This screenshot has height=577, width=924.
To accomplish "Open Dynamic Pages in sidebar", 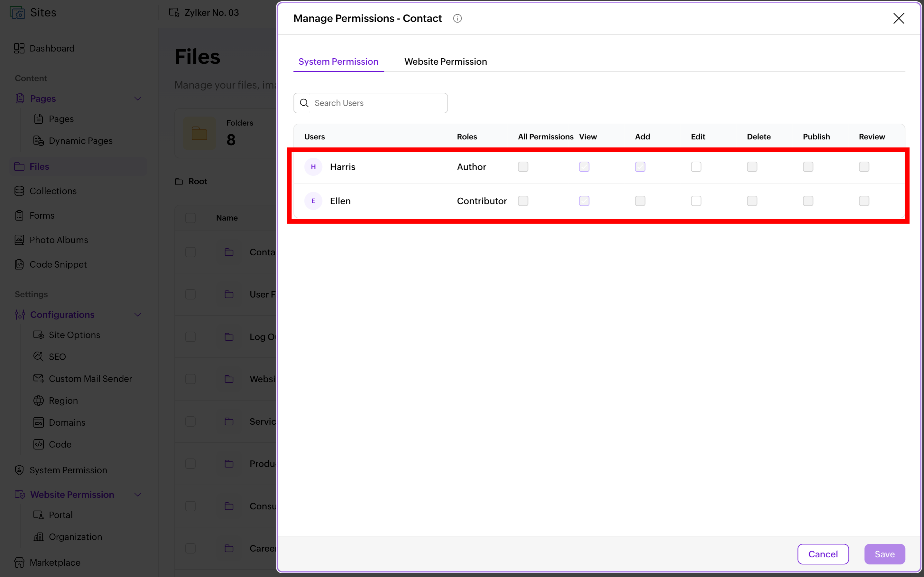I will [x=80, y=141].
